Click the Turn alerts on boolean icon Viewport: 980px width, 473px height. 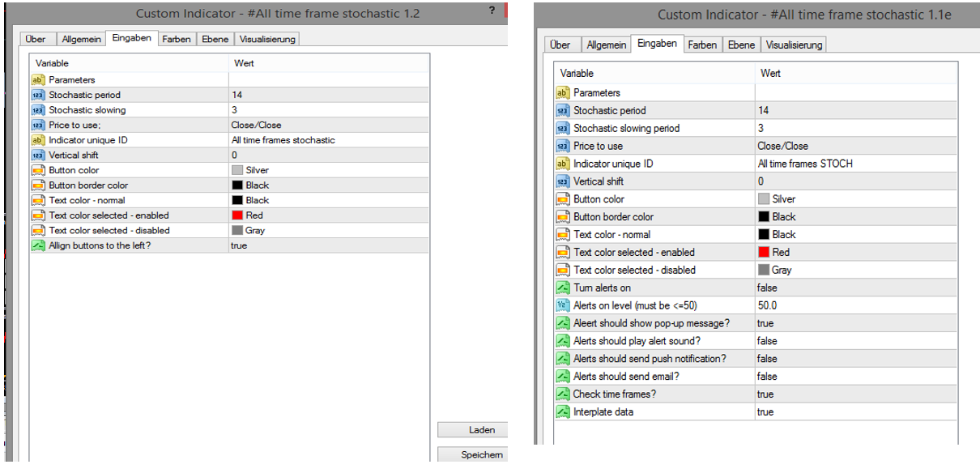point(563,288)
